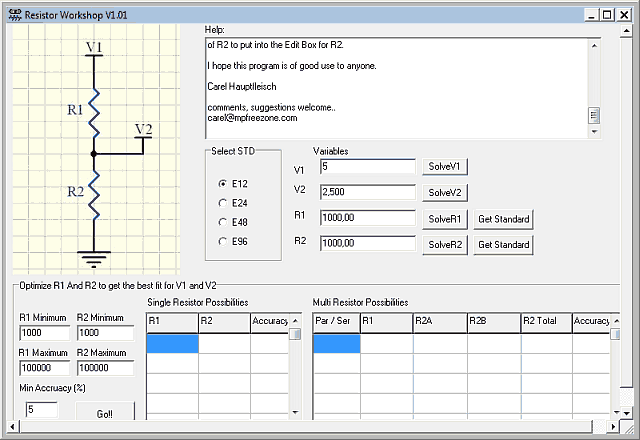Edit the Min Accuracy percent field

42,409
